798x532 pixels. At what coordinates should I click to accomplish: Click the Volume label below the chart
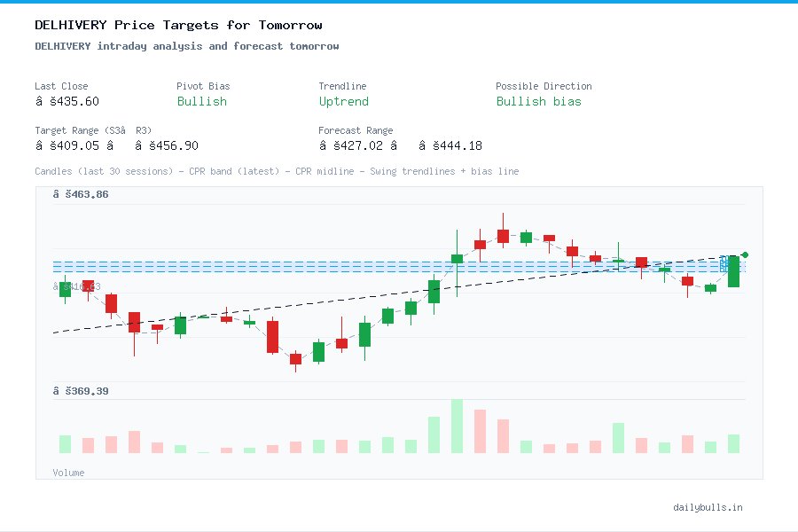(68, 473)
